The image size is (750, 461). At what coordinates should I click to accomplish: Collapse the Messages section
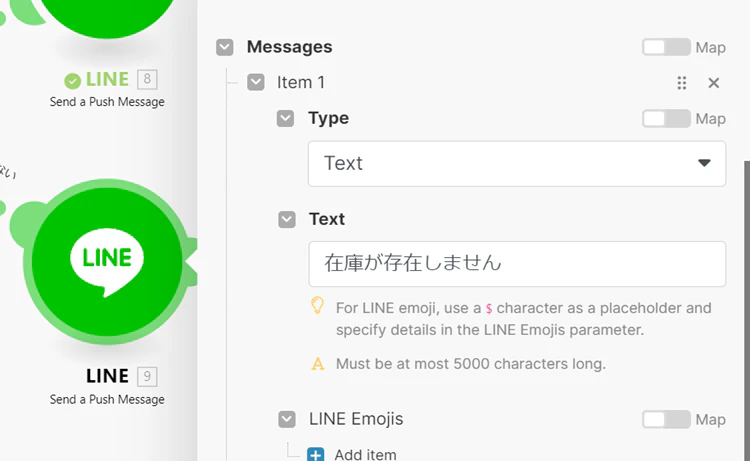point(224,47)
